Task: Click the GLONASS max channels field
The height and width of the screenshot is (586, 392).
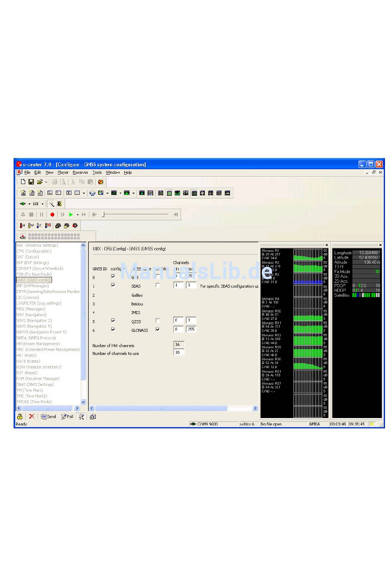Action: point(191,329)
